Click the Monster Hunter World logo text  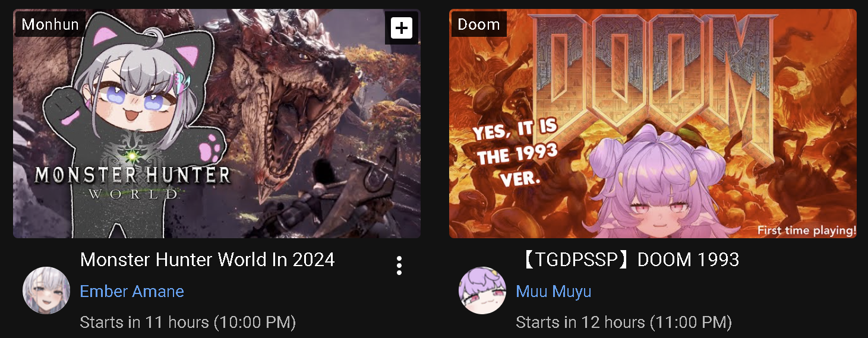pyautogui.click(x=132, y=180)
